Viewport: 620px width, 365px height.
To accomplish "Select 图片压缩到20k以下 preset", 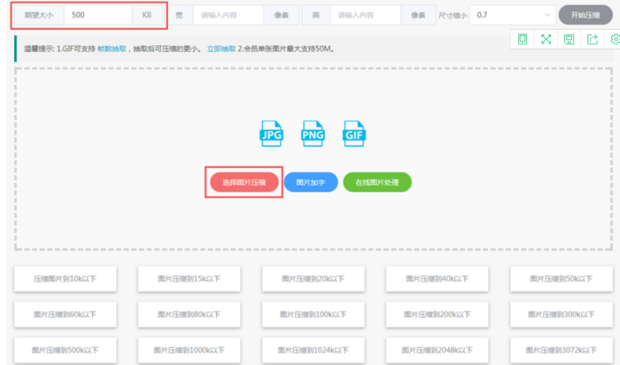I will point(313,279).
